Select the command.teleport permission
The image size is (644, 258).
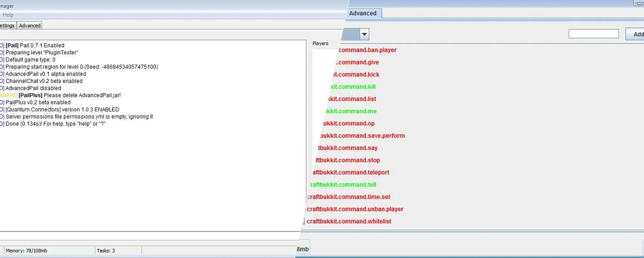(x=351, y=172)
